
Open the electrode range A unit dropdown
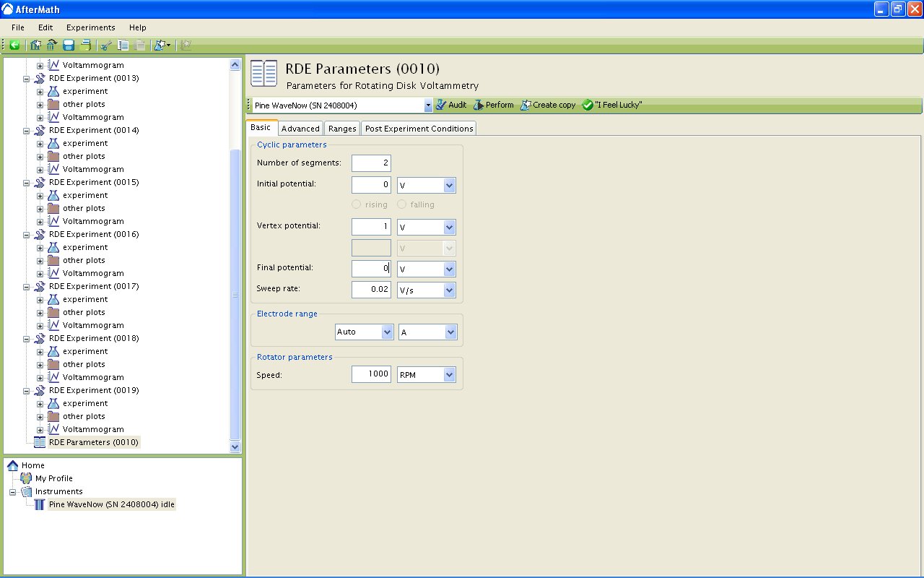(451, 332)
